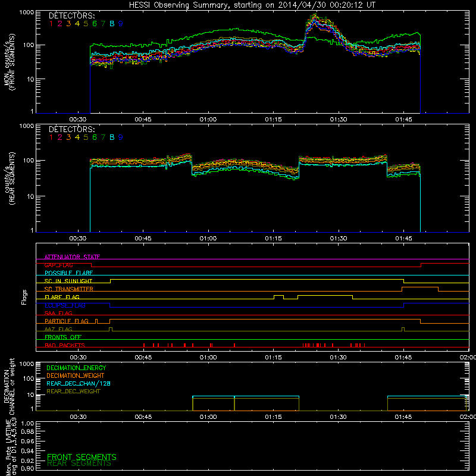The height and width of the screenshot is (476, 476).
Task: Click the 1000 tick on front segments axis
Action: tap(27, 12)
